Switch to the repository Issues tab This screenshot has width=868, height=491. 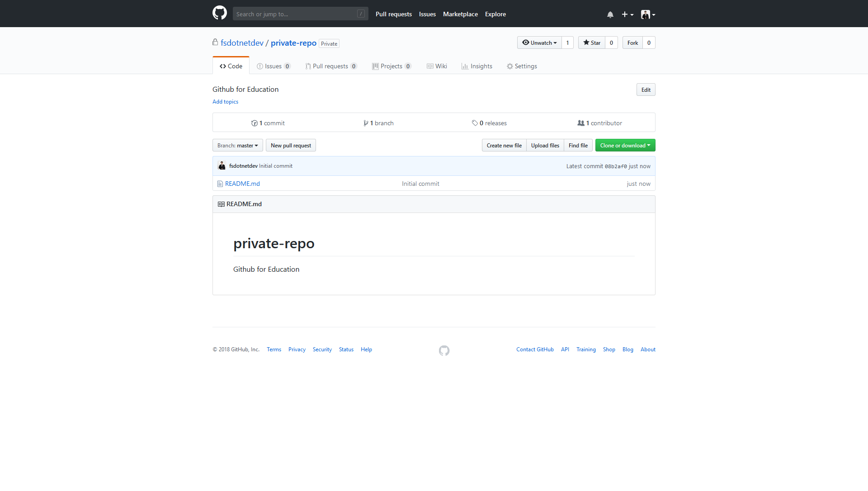(x=274, y=66)
